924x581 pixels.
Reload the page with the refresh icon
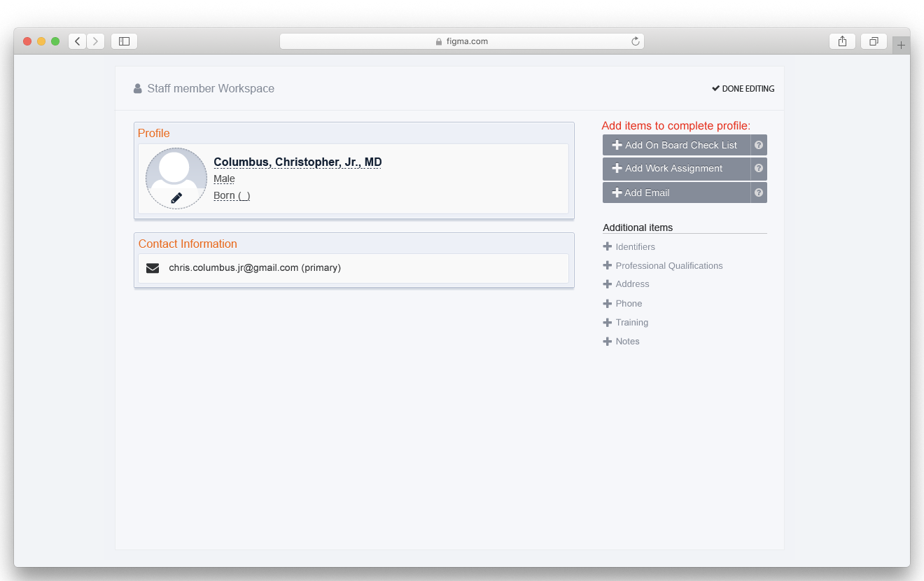(635, 41)
